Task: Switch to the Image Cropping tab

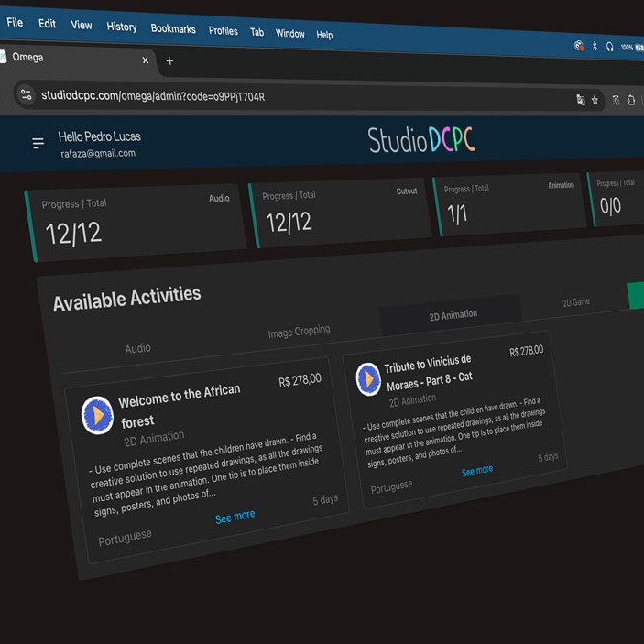Action: click(x=299, y=332)
